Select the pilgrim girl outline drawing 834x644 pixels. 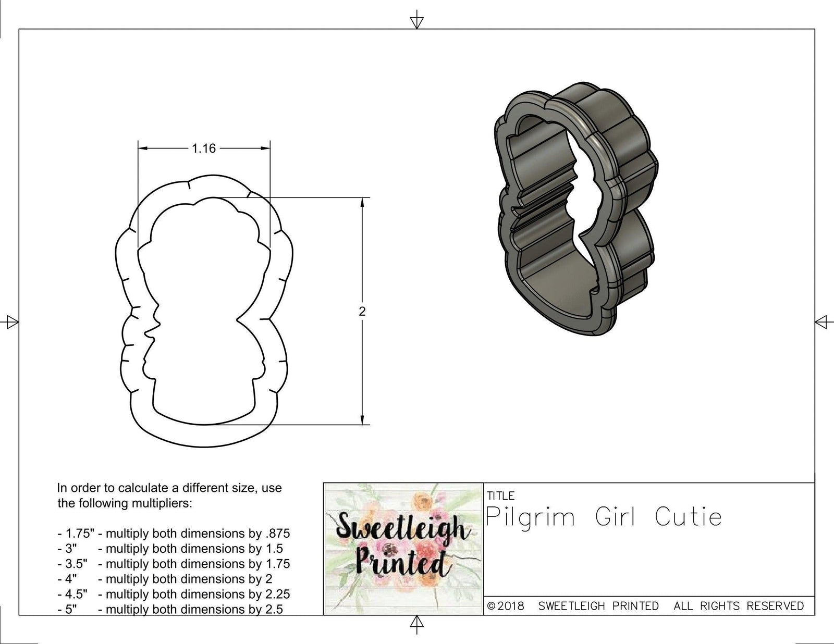pos(203,302)
